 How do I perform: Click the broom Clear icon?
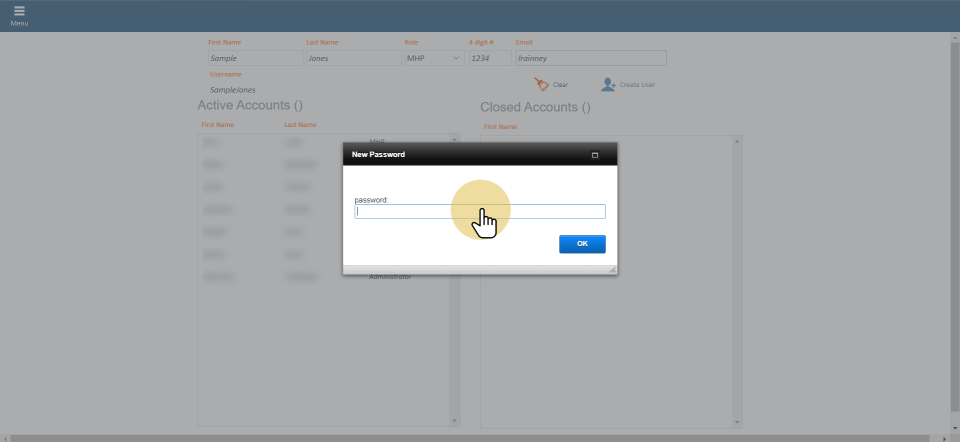click(541, 85)
